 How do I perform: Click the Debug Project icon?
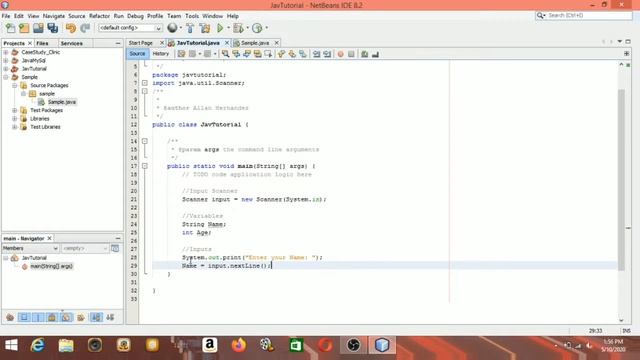click(x=238, y=28)
